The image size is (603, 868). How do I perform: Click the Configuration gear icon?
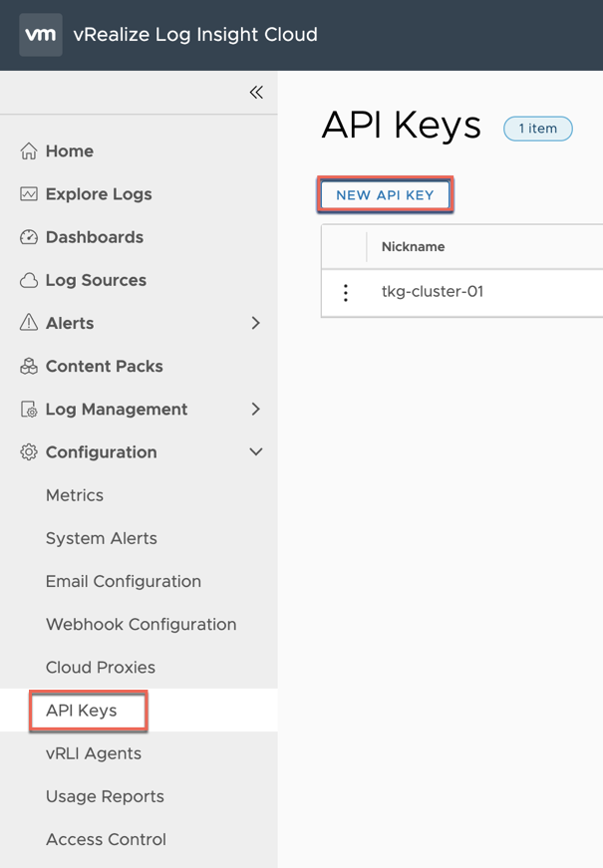29,452
